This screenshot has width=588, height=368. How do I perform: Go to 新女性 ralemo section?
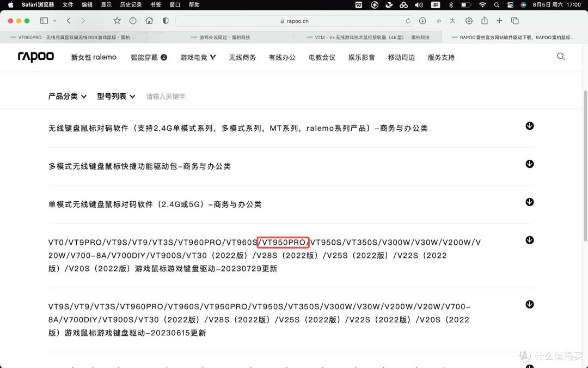pos(94,57)
